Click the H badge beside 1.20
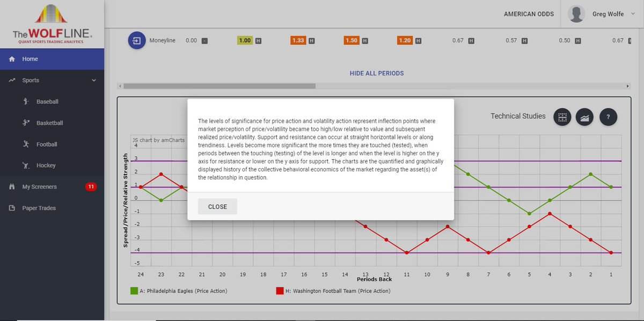644x321 pixels. 418,41
